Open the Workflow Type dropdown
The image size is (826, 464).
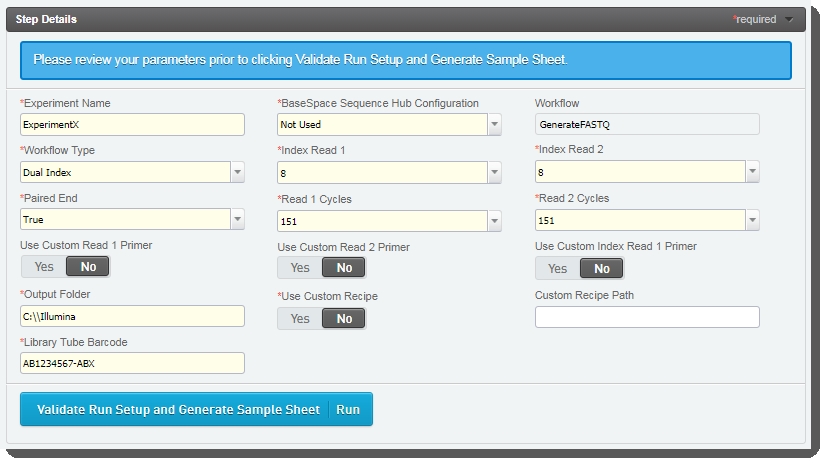pos(237,172)
